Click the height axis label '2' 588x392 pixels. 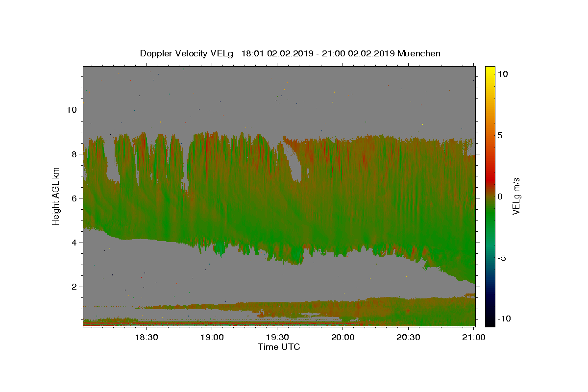coord(74,287)
